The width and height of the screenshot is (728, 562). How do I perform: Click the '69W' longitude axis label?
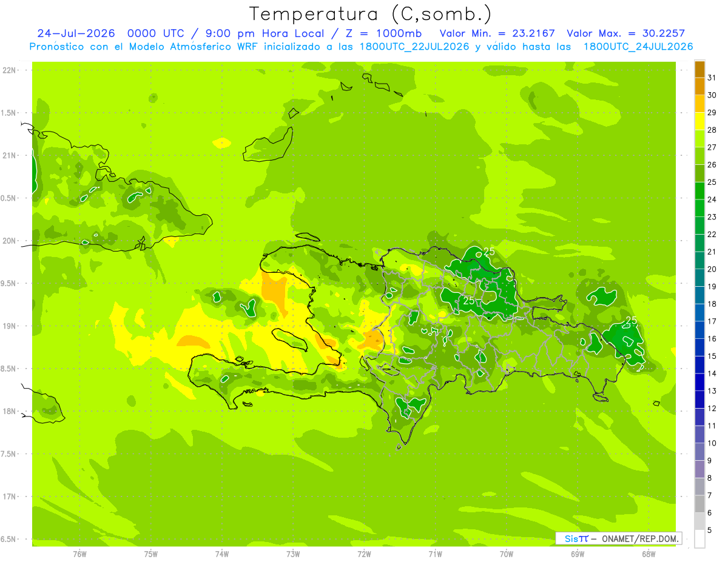click(x=578, y=554)
